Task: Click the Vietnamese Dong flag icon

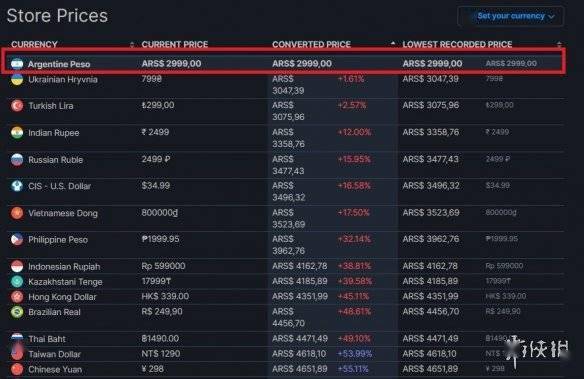Action: pos(17,213)
